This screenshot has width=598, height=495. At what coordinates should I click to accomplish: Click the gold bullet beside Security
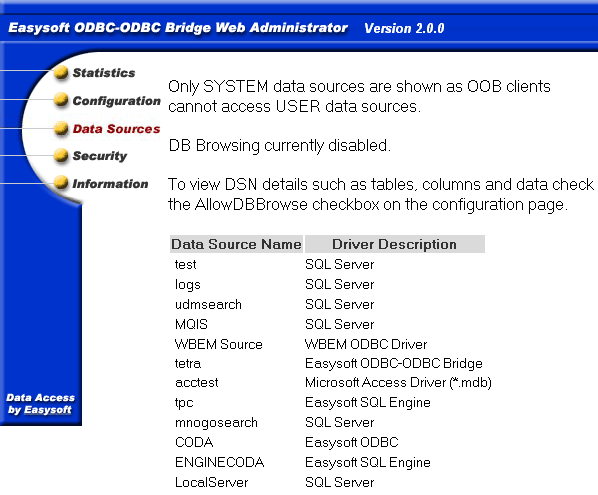[x=61, y=155]
